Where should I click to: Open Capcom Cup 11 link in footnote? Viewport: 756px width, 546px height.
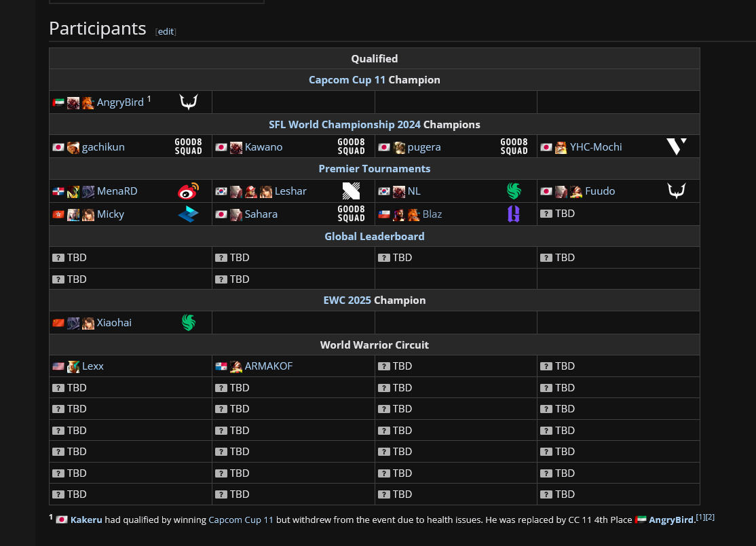[x=241, y=520]
